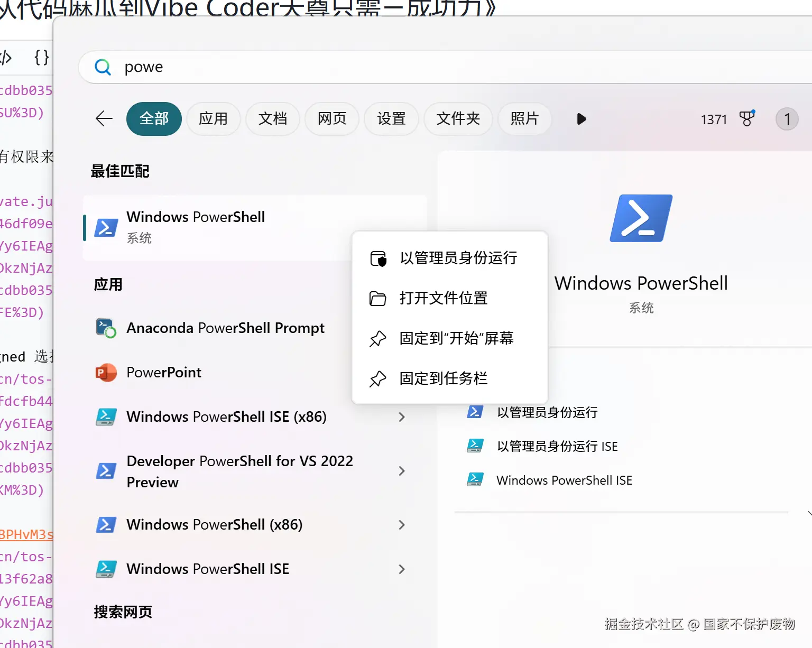Choose 以管理员身份运行 in context menu
Screen dimensions: 812x648
(x=449, y=258)
